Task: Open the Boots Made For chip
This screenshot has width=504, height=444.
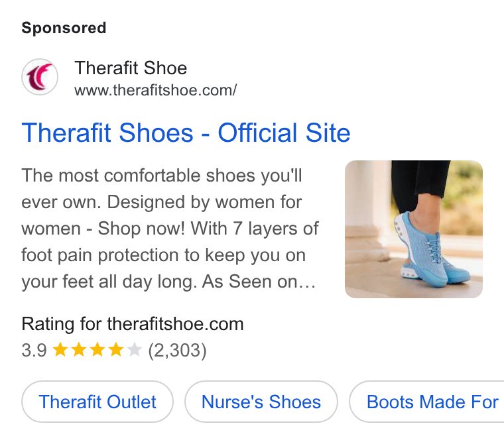Action: click(427, 402)
